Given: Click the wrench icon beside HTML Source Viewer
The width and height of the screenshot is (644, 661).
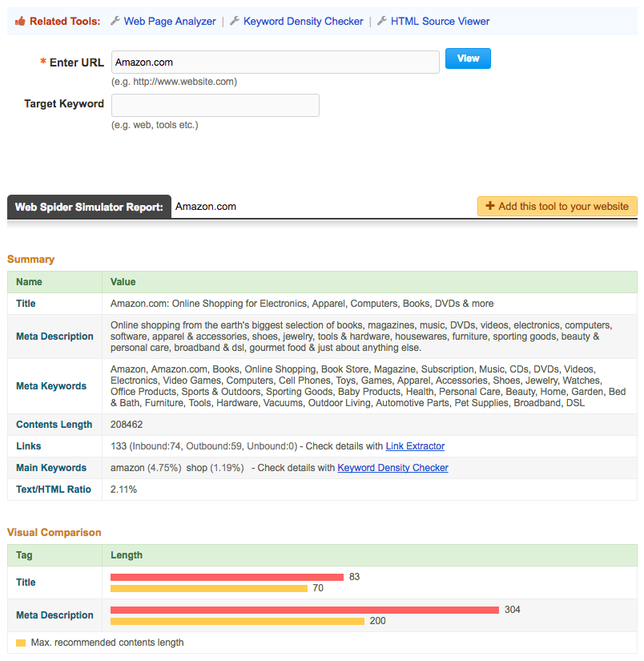Looking at the screenshot, I should point(382,22).
